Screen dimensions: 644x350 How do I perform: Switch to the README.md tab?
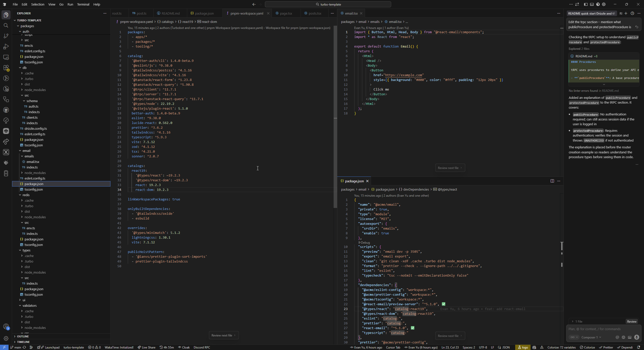click(x=170, y=13)
